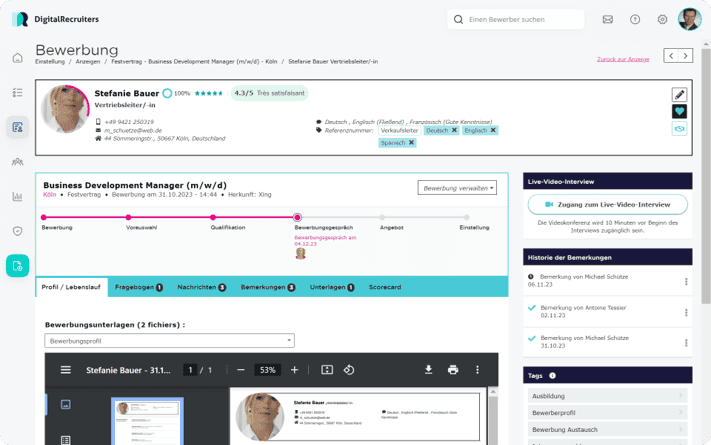Switch to the Nachrichten tab
The height and width of the screenshot is (445, 711).
[x=201, y=287]
